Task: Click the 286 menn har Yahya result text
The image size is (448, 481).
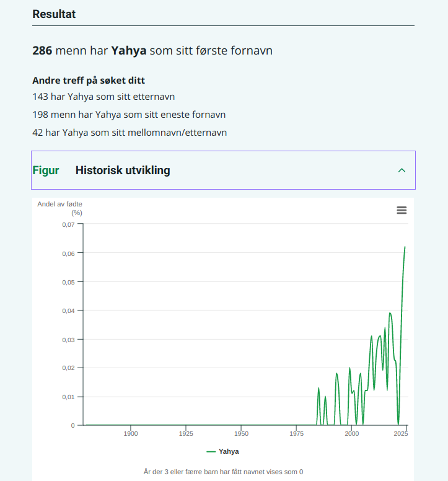Action: 152,51
